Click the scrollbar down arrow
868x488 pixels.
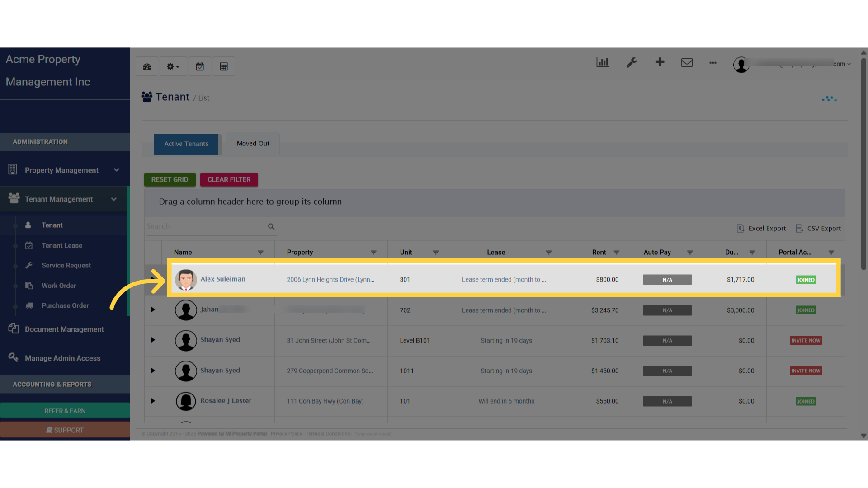coord(863,436)
